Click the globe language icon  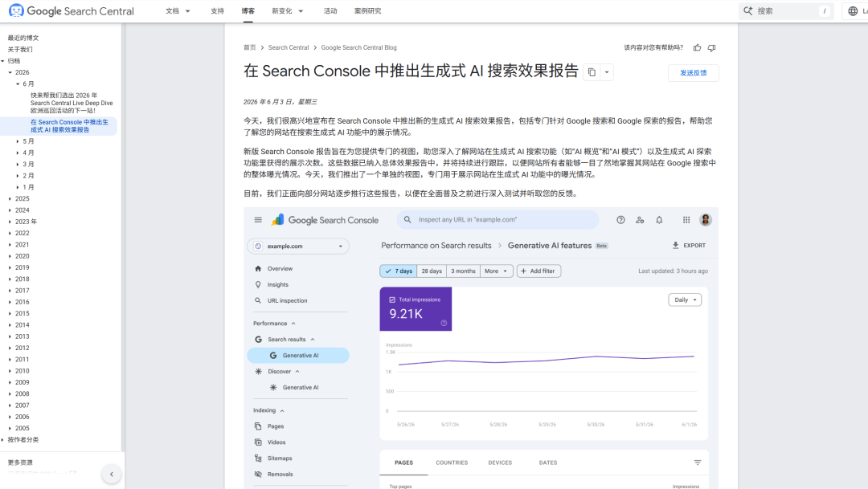[853, 11]
